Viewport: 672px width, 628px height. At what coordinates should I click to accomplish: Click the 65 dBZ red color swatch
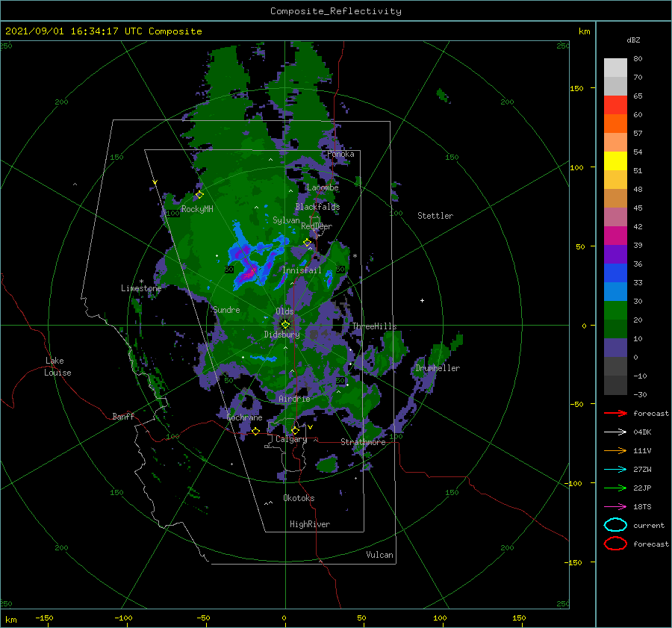point(615,105)
